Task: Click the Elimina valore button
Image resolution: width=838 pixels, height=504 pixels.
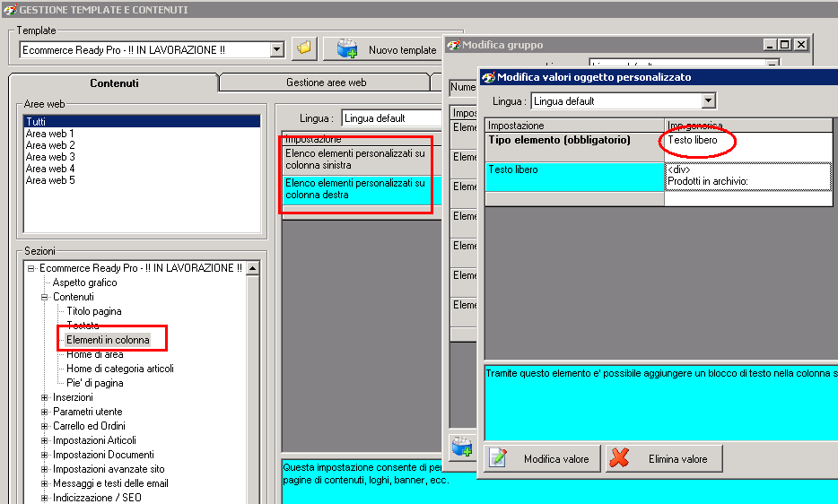Action: [x=664, y=458]
